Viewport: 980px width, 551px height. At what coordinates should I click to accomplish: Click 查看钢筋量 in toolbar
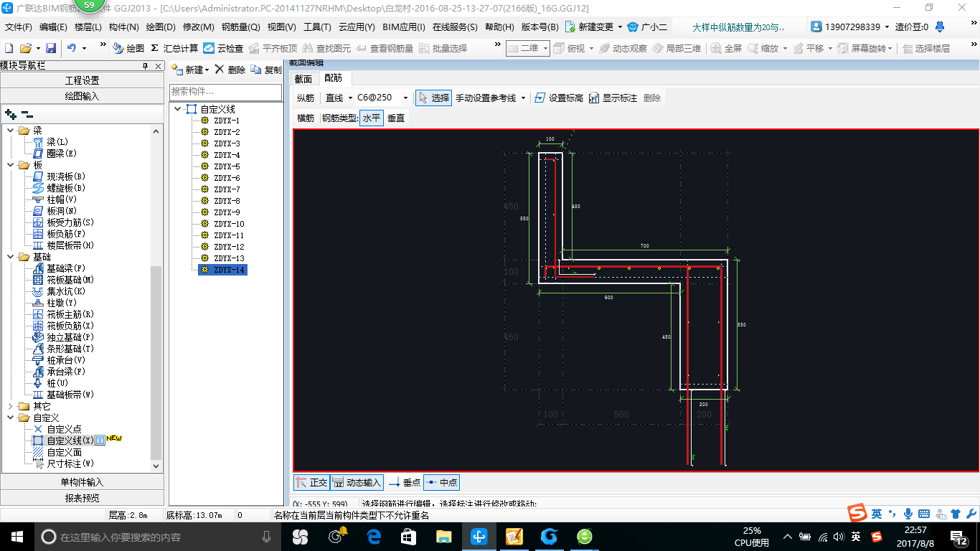(x=384, y=48)
